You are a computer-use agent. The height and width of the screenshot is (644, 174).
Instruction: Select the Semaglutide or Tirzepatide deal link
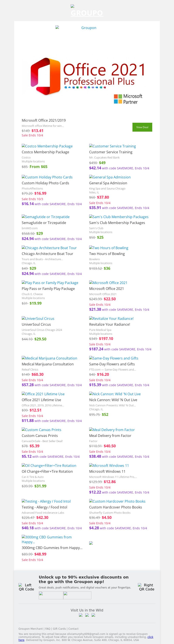pos(46,217)
